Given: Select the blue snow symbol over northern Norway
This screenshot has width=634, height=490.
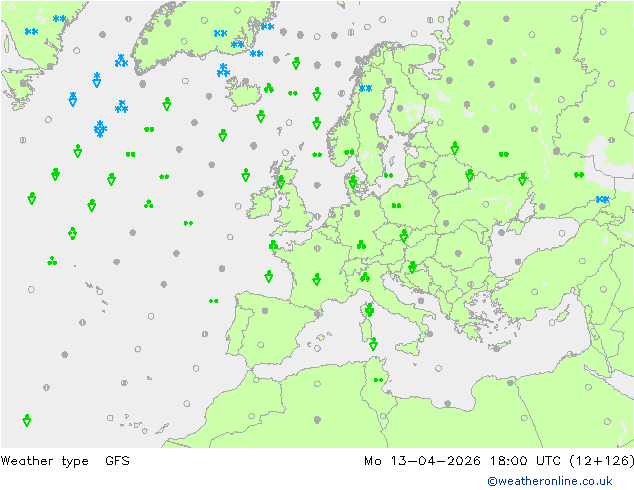Looking at the screenshot, I should coord(366,88).
